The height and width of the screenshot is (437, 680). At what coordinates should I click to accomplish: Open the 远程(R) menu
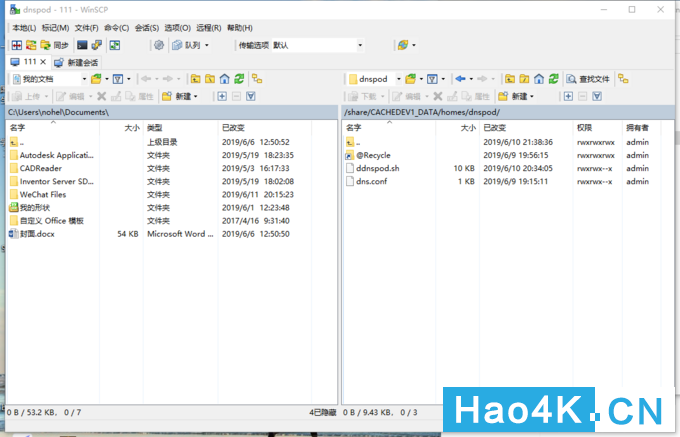[209, 28]
